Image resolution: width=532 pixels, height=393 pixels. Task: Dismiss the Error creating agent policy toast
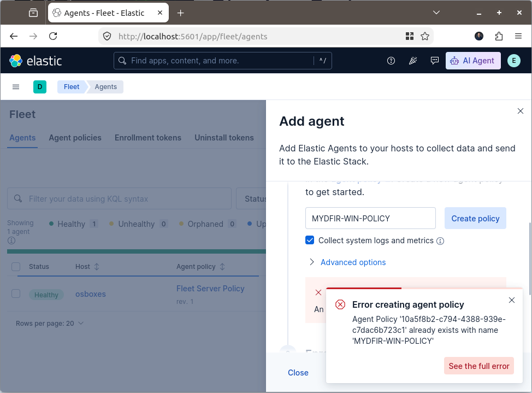pyautogui.click(x=512, y=300)
